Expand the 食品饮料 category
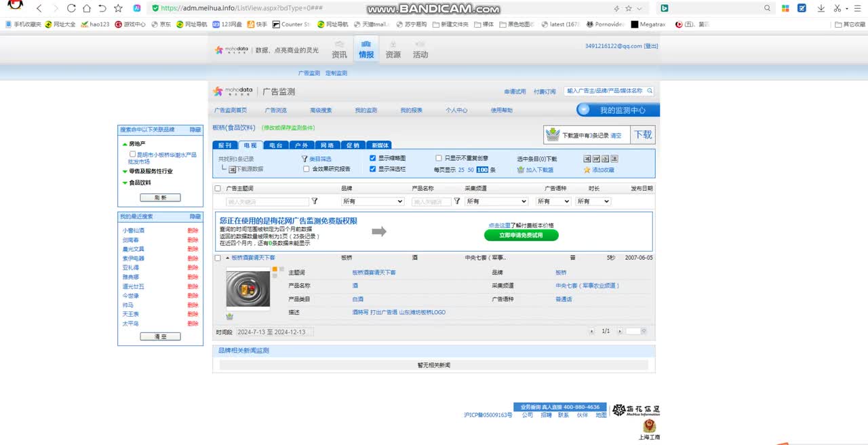The image size is (868, 445). [125, 182]
